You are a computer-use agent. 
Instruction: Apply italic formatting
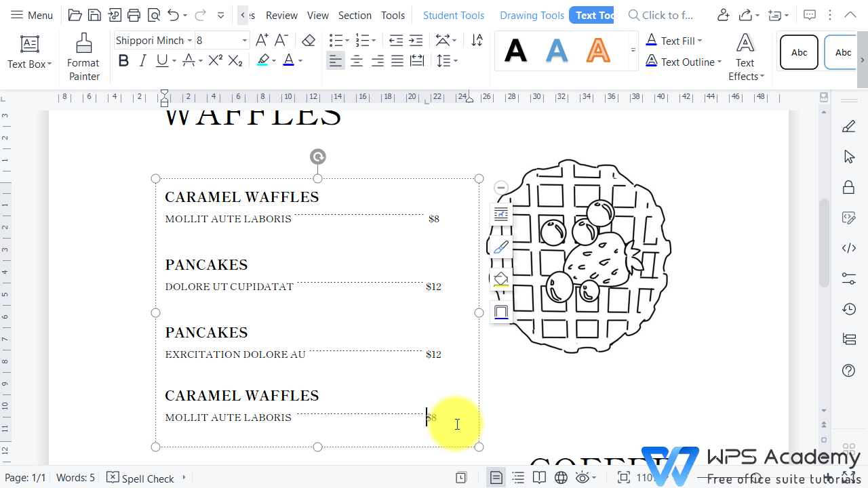142,60
